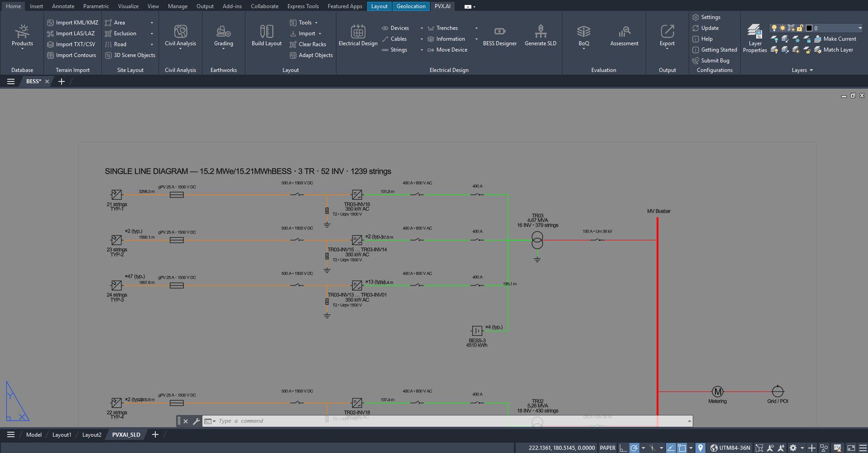Switch to the Geolocation ribbon tab
The height and width of the screenshot is (453, 868).
click(x=411, y=6)
